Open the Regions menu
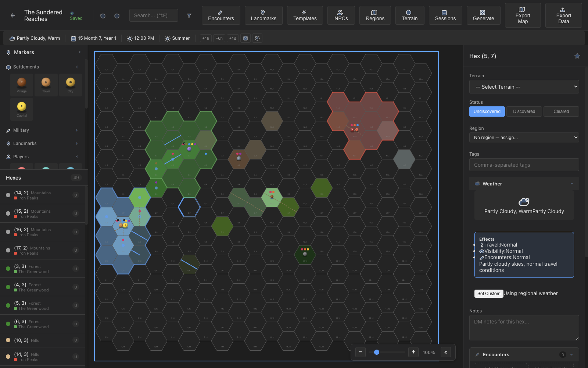The image size is (588, 368). [x=375, y=15]
